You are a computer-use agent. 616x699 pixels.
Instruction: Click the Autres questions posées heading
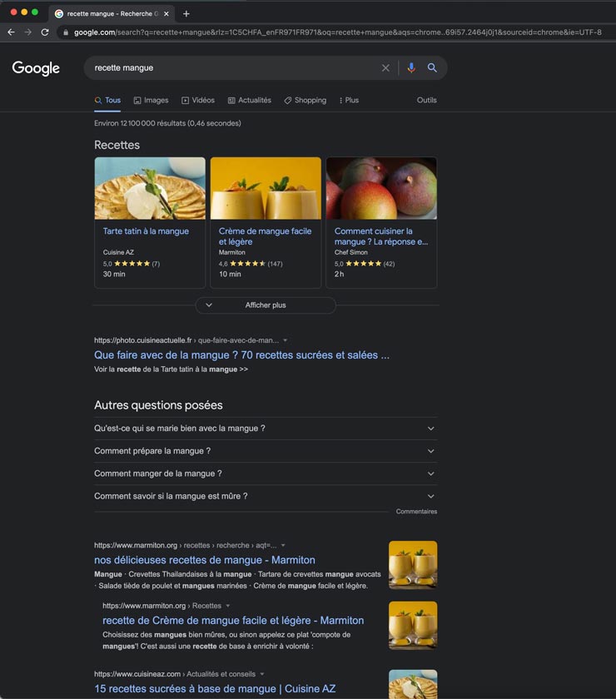[x=158, y=405]
